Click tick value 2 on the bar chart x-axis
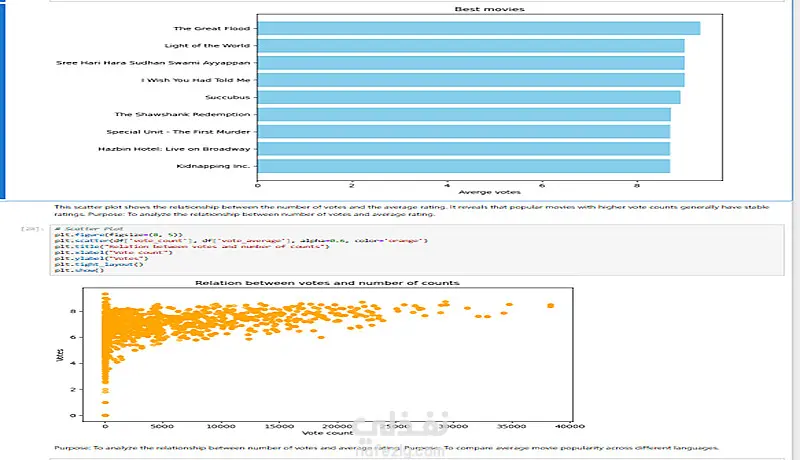The width and height of the screenshot is (800, 460). [352, 186]
